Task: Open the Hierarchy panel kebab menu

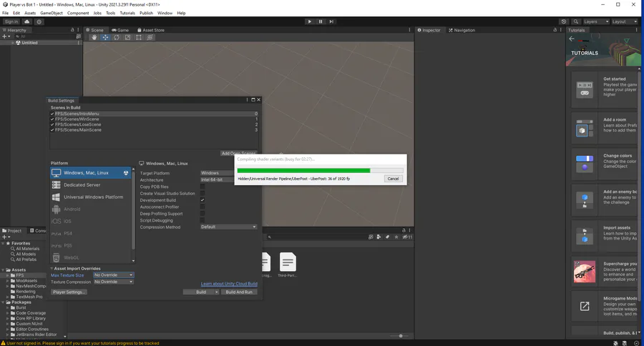Action: 78,30
